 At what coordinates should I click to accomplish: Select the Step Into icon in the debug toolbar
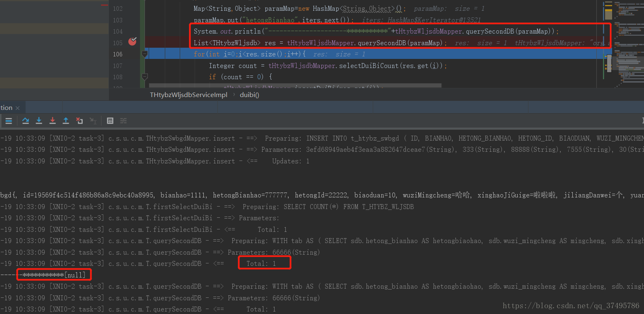[39, 121]
